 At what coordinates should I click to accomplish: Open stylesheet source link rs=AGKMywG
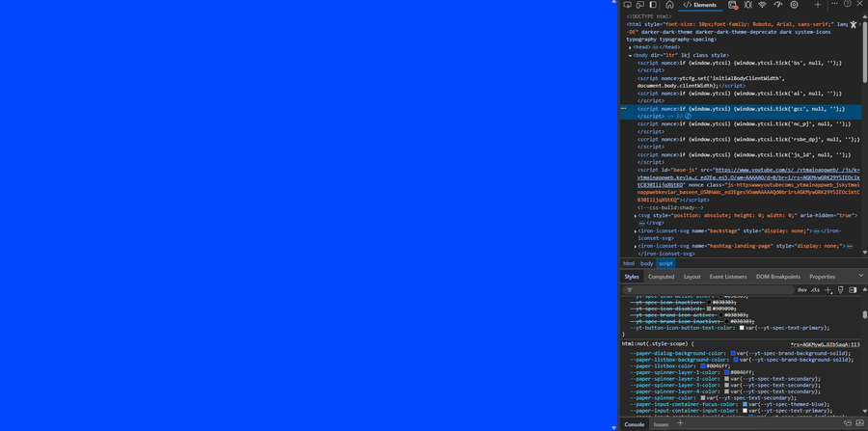coord(825,344)
